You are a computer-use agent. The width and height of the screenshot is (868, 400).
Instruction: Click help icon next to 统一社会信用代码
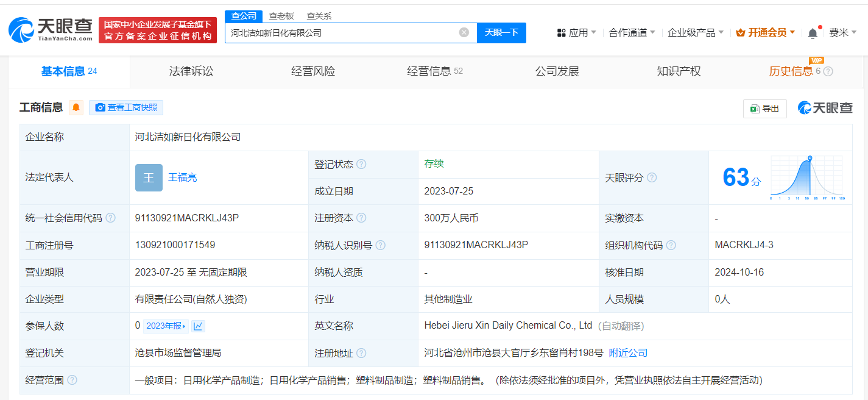pos(110,218)
